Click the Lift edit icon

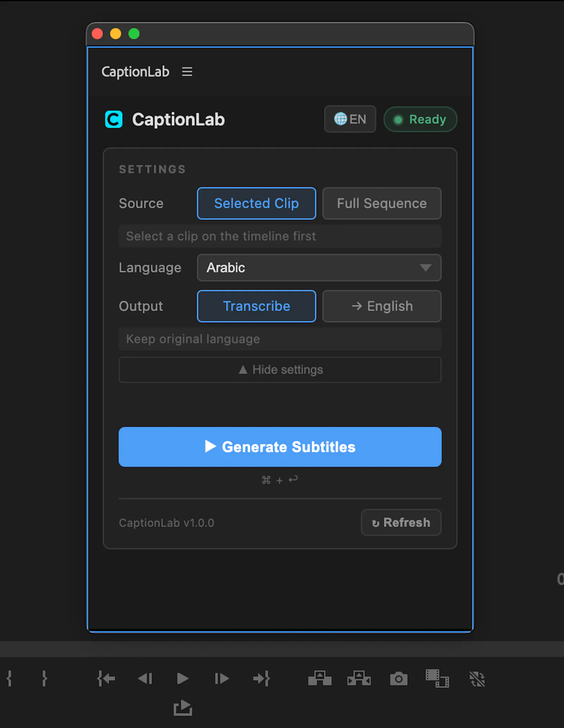pos(320,678)
